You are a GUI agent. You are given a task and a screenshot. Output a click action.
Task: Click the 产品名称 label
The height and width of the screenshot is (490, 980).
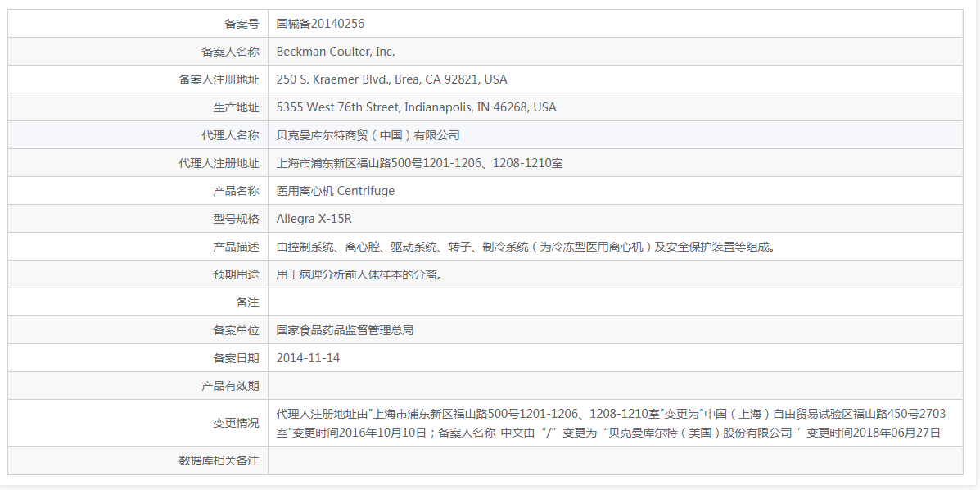pyautogui.click(x=236, y=191)
